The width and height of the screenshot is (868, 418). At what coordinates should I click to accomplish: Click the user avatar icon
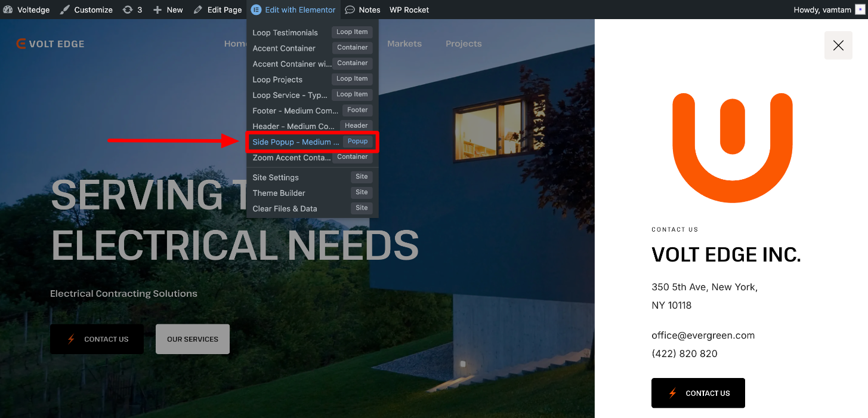pos(860,10)
